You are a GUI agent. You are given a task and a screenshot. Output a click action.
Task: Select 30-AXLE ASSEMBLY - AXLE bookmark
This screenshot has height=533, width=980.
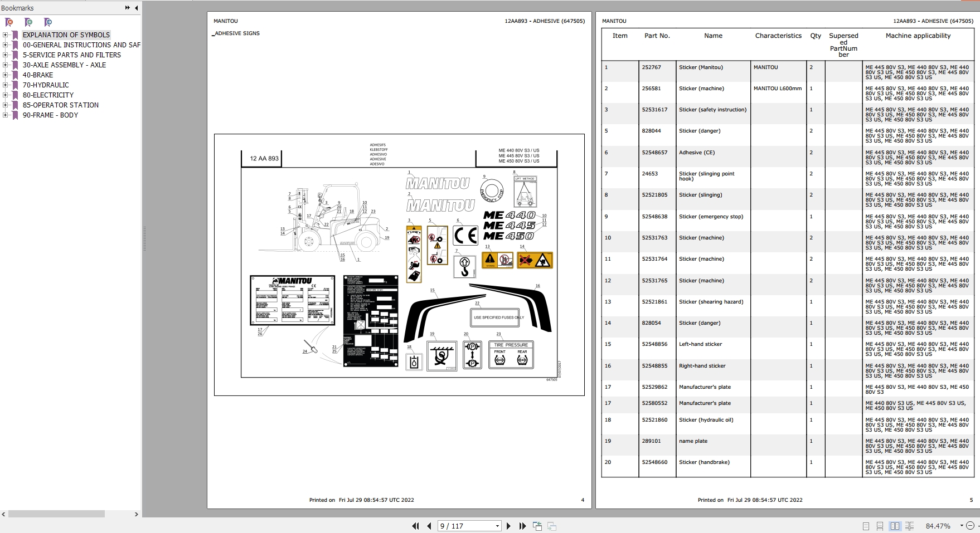pos(64,65)
